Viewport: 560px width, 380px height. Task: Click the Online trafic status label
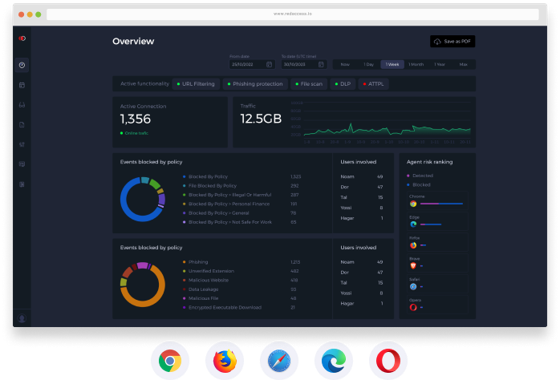point(134,133)
